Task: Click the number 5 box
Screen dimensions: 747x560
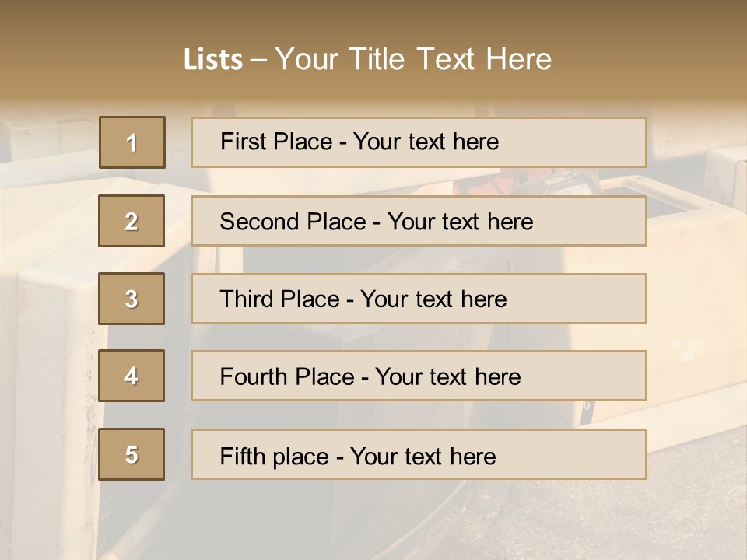Action: 132,454
